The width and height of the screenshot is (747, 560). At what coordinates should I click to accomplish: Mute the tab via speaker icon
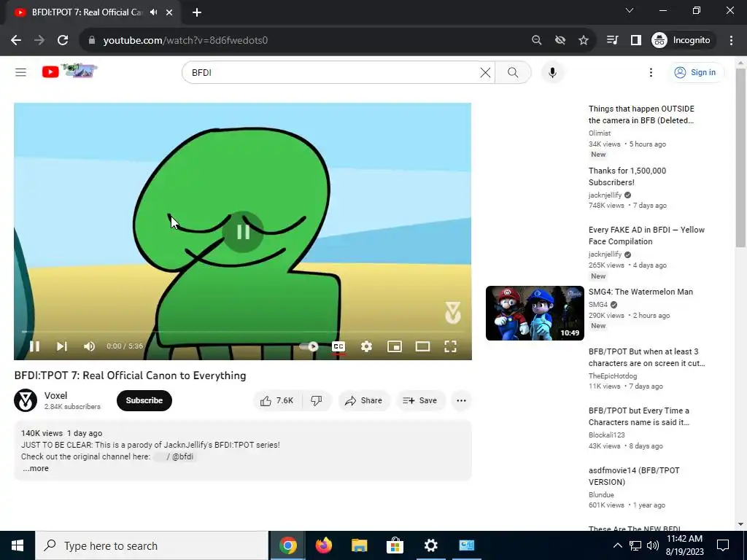pos(153,12)
